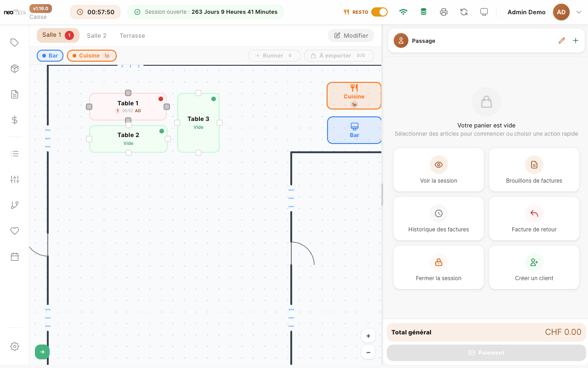This screenshot has height=368, width=588.
Task: Toggle the Bar station filter
Action: pos(50,56)
